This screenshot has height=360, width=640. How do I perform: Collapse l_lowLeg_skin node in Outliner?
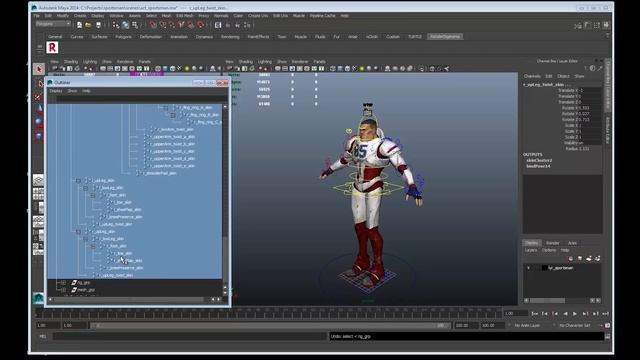point(86,188)
